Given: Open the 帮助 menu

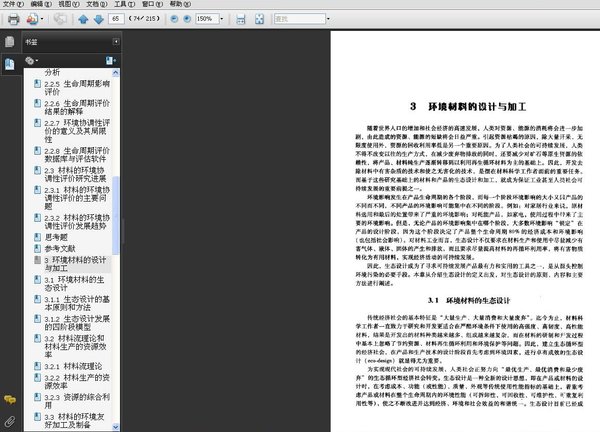Looking at the screenshot, I should (180, 4).
